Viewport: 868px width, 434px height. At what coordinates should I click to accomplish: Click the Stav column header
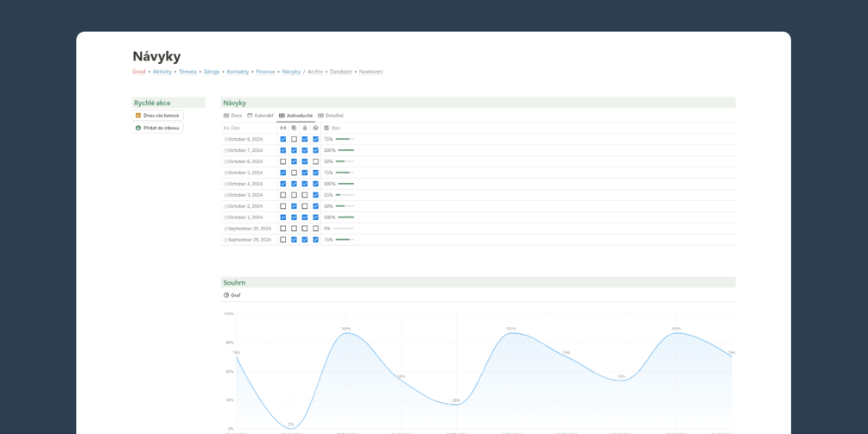pos(333,128)
